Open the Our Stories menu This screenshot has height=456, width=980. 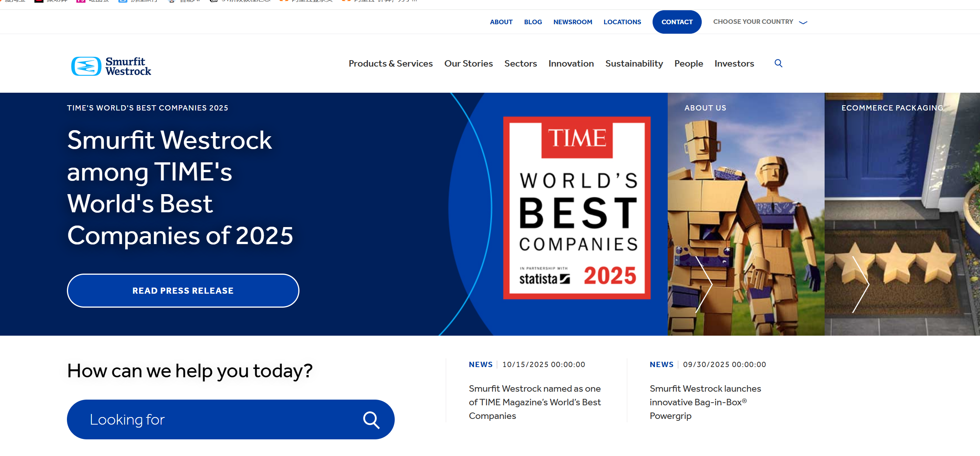(468, 64)
